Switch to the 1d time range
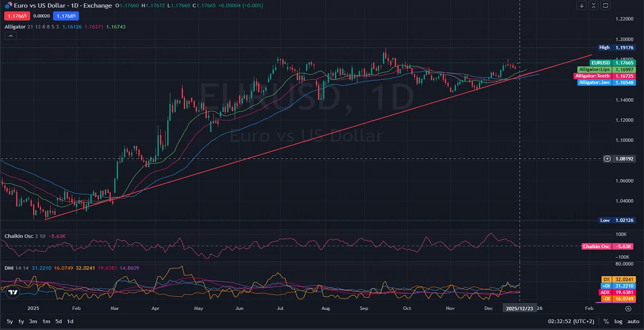Screen dimensions: 644x330 [x=70, y=321]
